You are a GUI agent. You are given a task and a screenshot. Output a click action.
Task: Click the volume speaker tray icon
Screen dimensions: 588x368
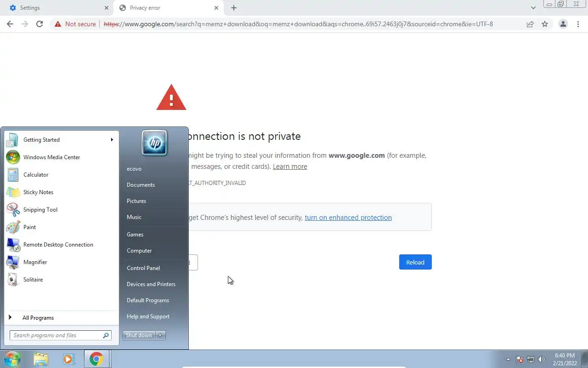point(542,359)
